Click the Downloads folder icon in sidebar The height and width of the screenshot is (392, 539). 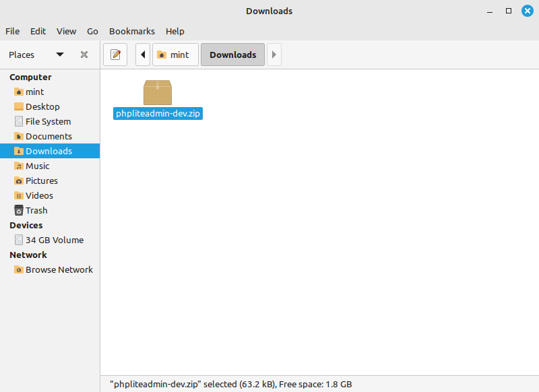[x=19, y=151]
